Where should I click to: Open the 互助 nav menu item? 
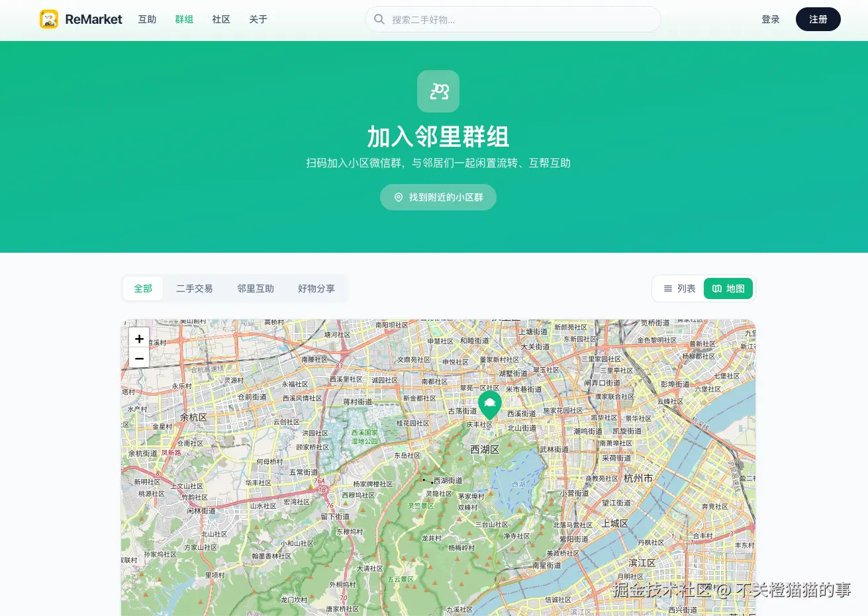[147, 19]
